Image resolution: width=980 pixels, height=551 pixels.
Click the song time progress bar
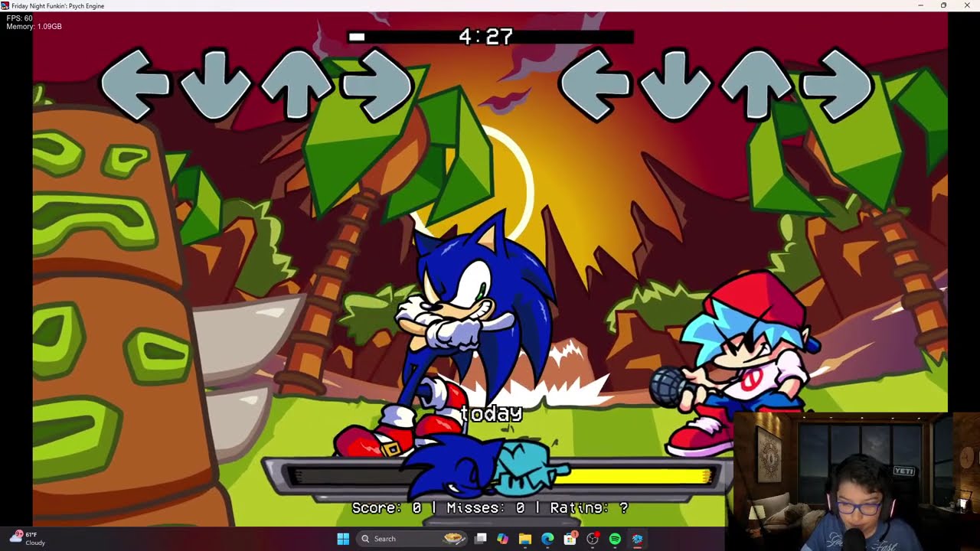[x=490, y=36]
